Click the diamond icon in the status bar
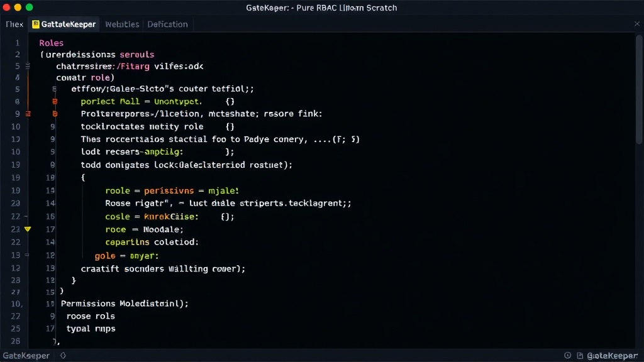The width and height of the screenshot is (644, 362). 63,356
